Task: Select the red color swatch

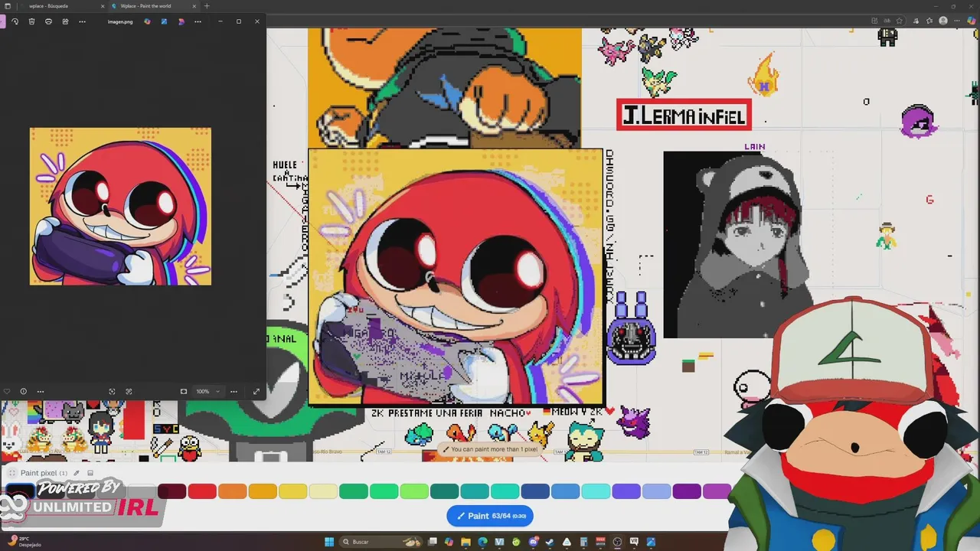Action: [x=202, y=491]
